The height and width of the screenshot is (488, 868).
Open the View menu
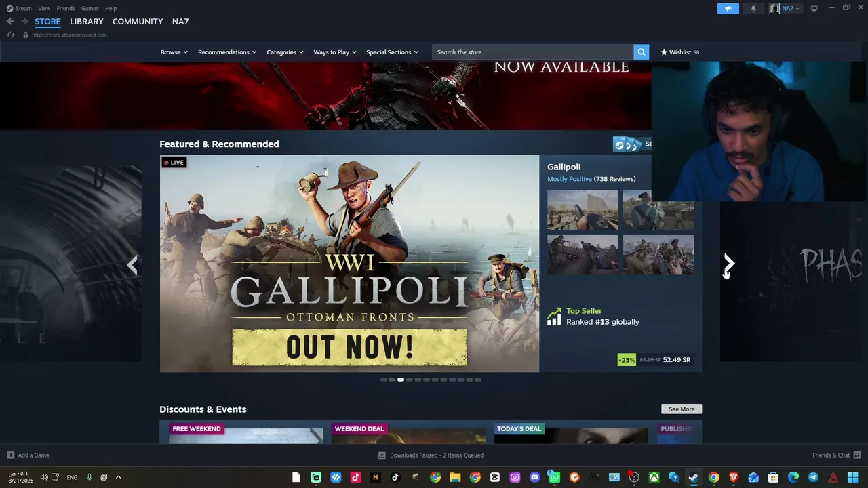point(44,8)
